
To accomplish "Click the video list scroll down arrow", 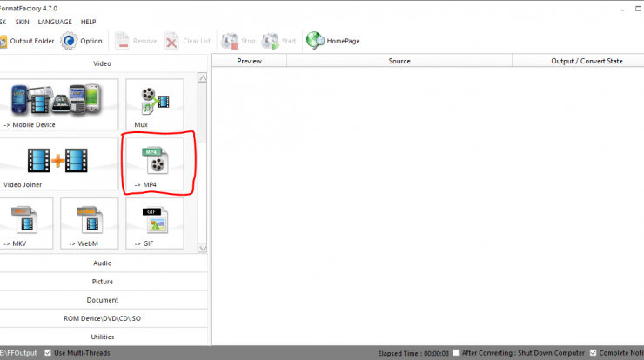I will [x=203, y=248].
